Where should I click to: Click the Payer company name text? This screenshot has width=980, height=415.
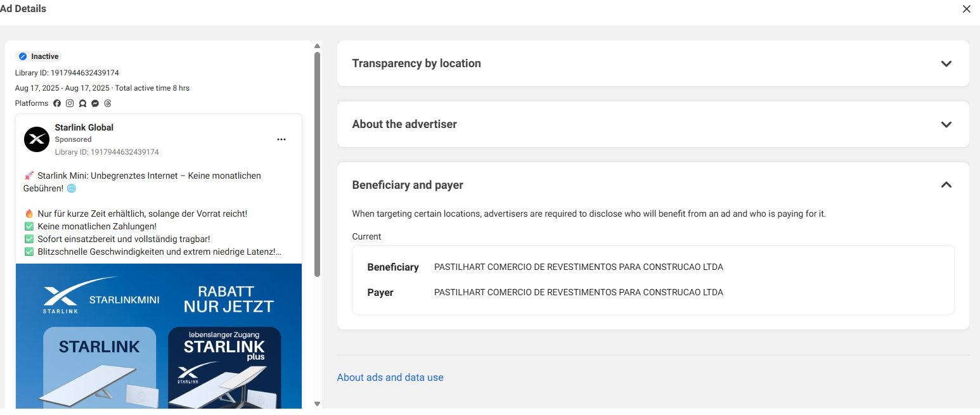click(578, 292)
